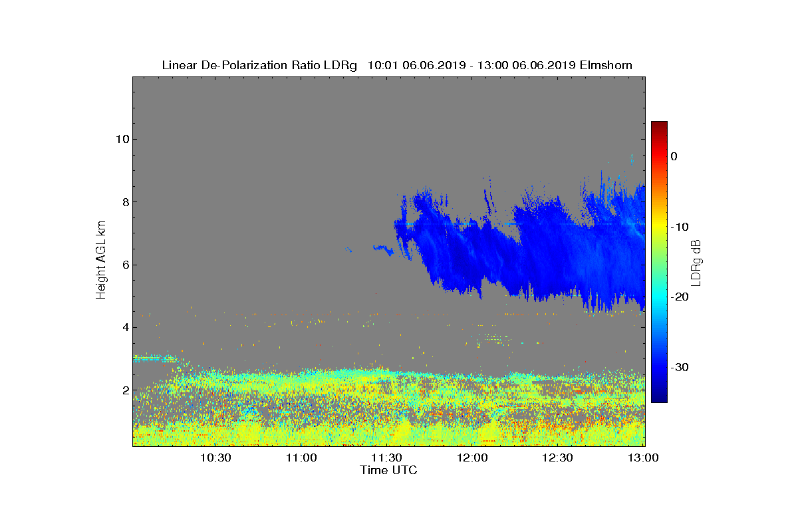Image resolution: width=798 pixels, height=532 pixels.
Task: Click the 'Time UTC' axis label
Action: tap(389, 470)
